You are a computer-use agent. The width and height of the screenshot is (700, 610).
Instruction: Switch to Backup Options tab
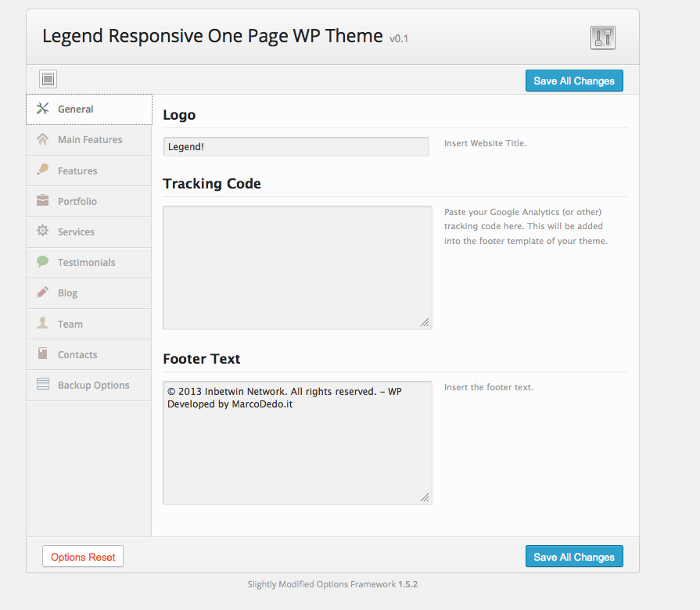(x=93, y=385)
